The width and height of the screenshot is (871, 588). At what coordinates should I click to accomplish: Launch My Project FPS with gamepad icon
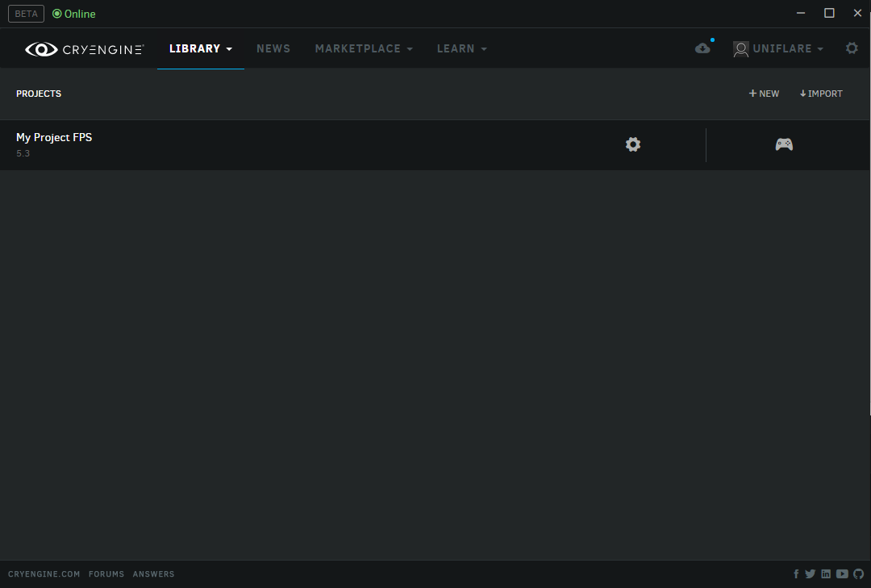[x=784, y=144]
